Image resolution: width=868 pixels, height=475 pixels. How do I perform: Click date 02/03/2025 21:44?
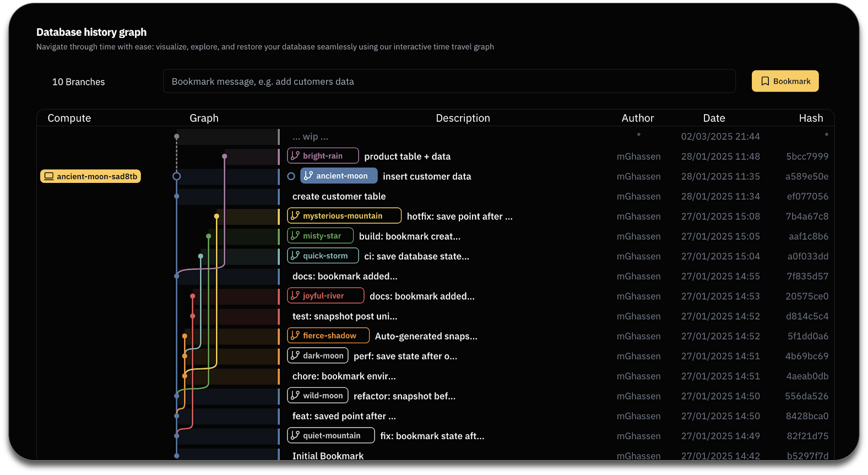point(720,136)
